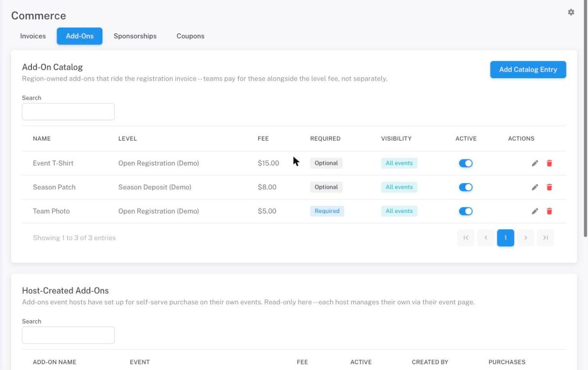Image resolution: width=588 pixels, height=370 pixels.
Task: Open the Commerce settings gear icon
Action: [571, 12]
